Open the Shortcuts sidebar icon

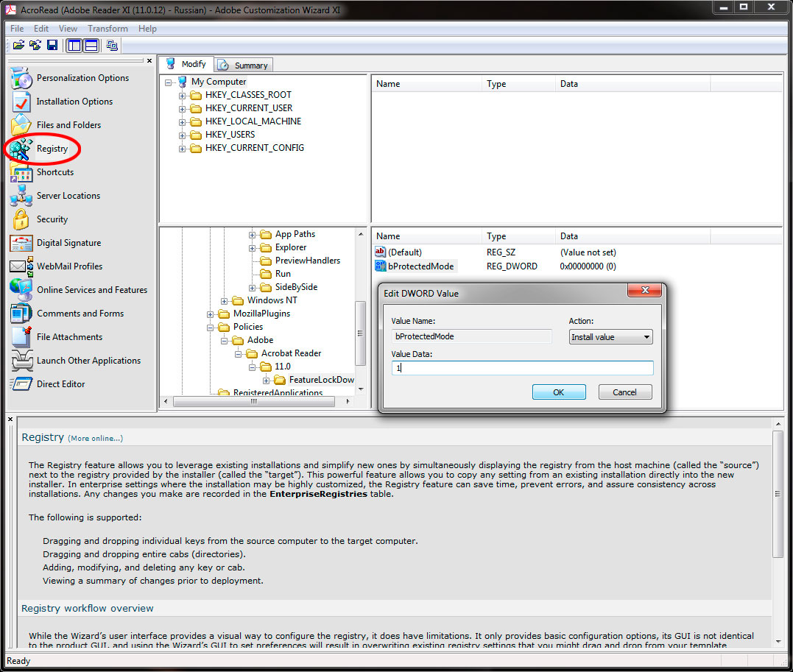21,172
